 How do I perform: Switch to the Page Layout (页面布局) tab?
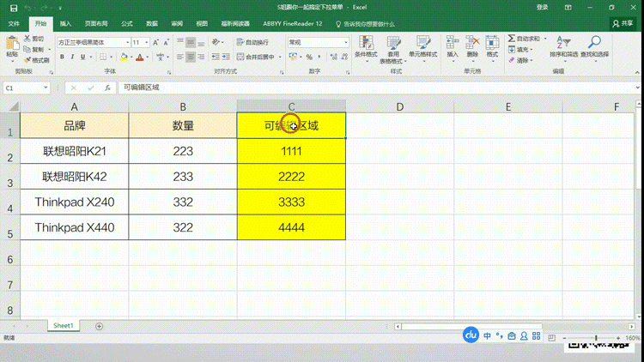tap(96, 24)
